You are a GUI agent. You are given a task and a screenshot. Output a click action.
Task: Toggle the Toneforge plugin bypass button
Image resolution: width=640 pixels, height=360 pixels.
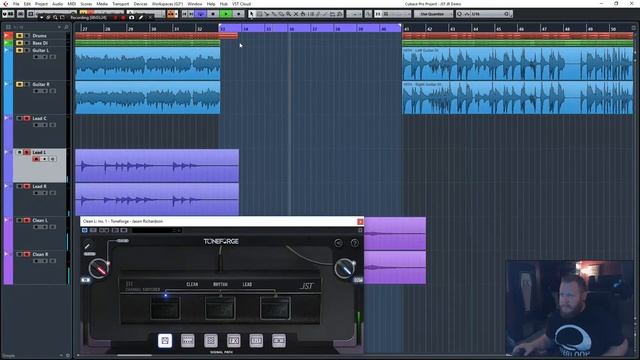84,230
